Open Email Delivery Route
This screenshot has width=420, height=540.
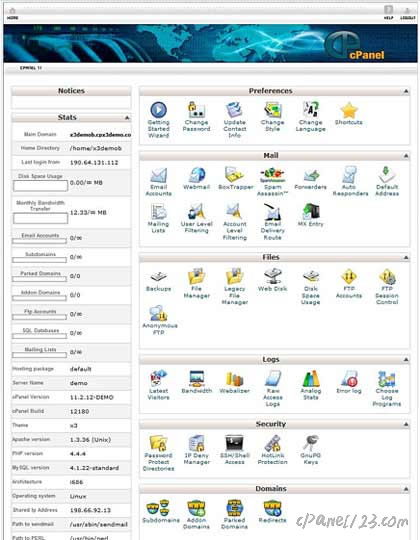point(272,221)
